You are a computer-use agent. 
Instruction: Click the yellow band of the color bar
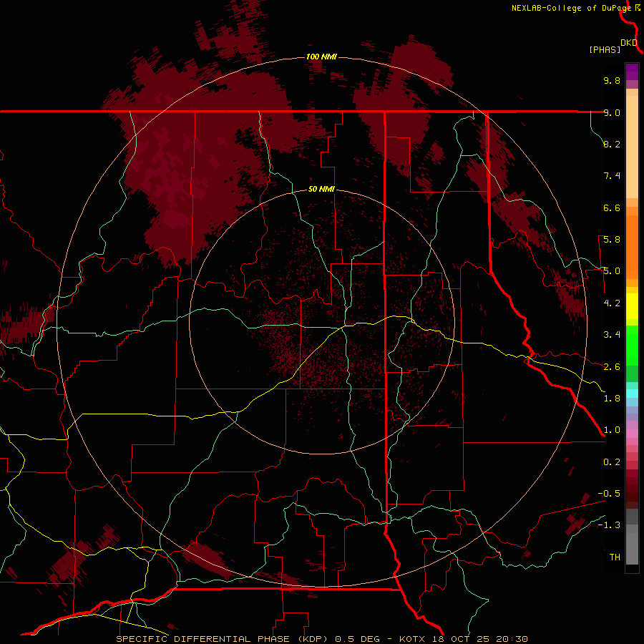[x=632, y=306]
